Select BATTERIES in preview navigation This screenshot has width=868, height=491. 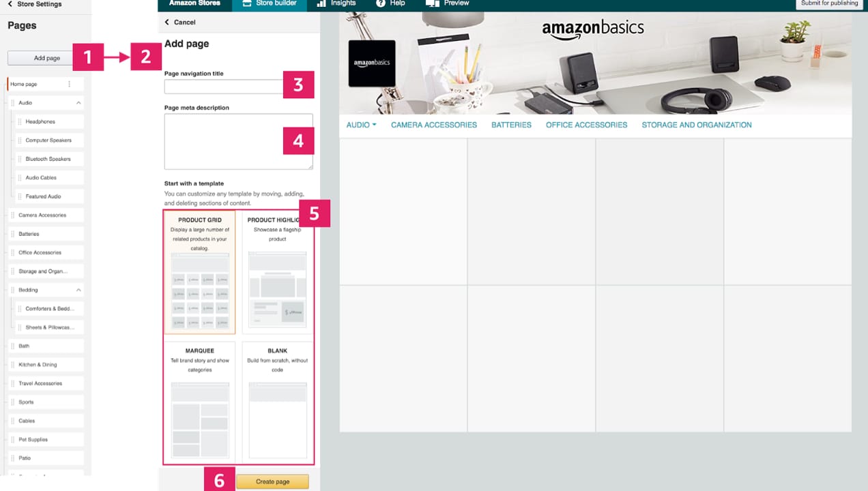coord(511,125)
